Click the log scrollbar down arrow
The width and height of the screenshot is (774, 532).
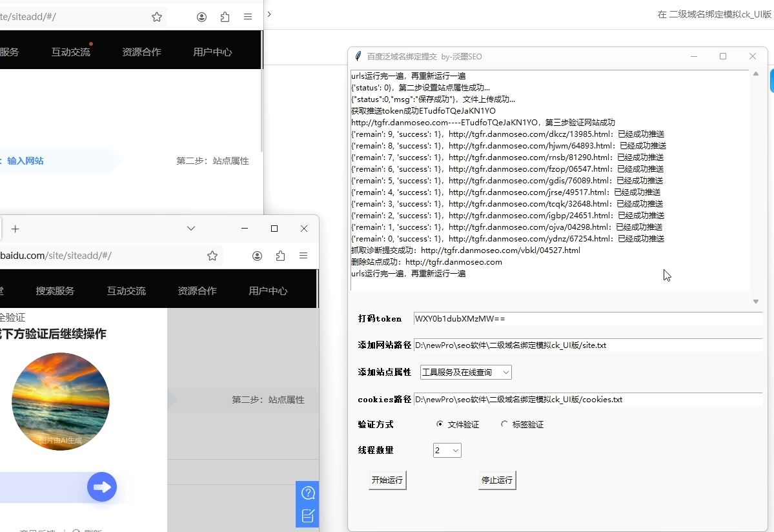click(755, 302)
